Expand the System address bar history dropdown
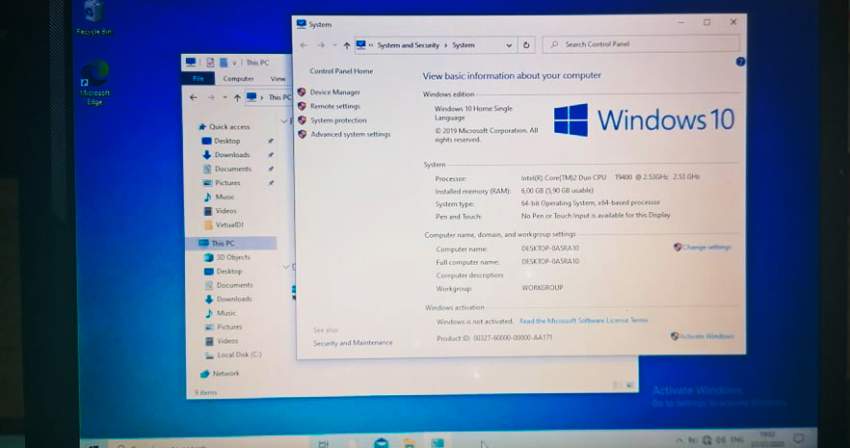Screen dimensions: 850x448 pyautogui.click(x=508, y=46)
